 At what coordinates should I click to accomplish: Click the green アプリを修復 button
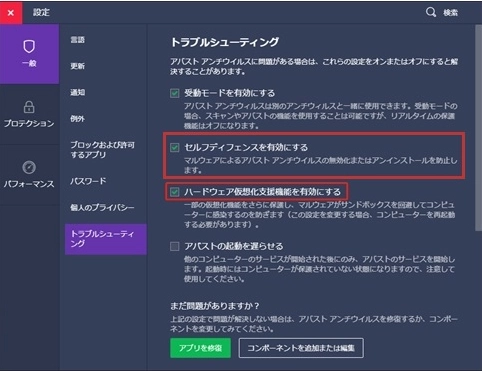coord(200,348)
